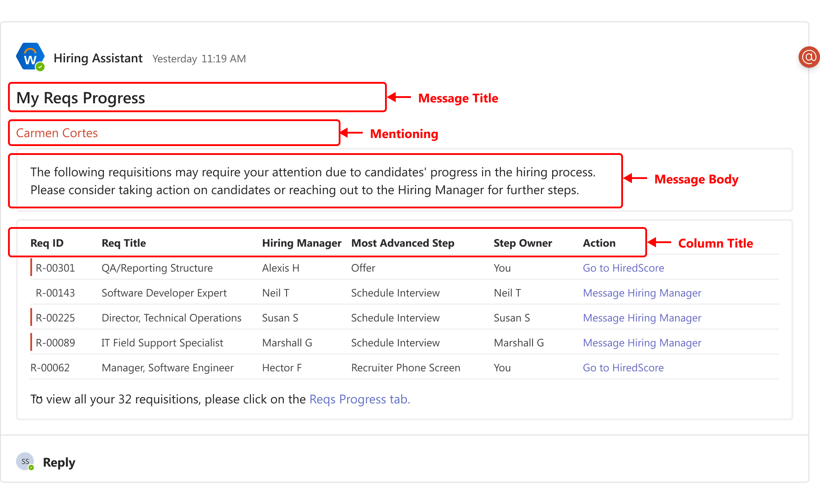Click step owner You in R-00301 row
The image size is (820, 504).
pyautogui.click(x=502, y=268)
